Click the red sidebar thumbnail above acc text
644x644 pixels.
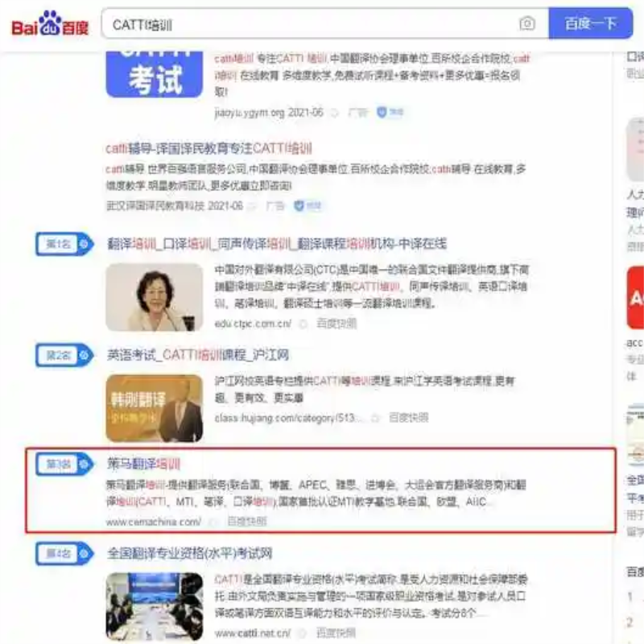[x=635, y=298]
